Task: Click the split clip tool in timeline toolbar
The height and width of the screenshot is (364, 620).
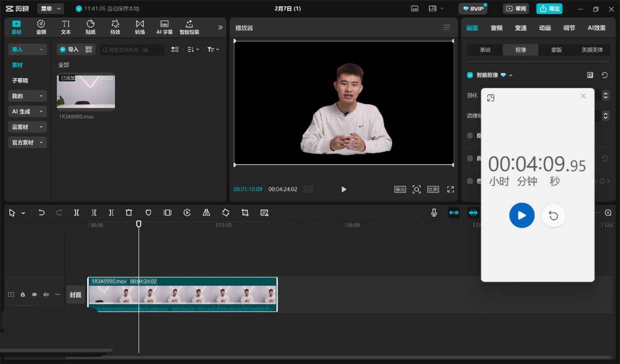Action: click(76, 212)
